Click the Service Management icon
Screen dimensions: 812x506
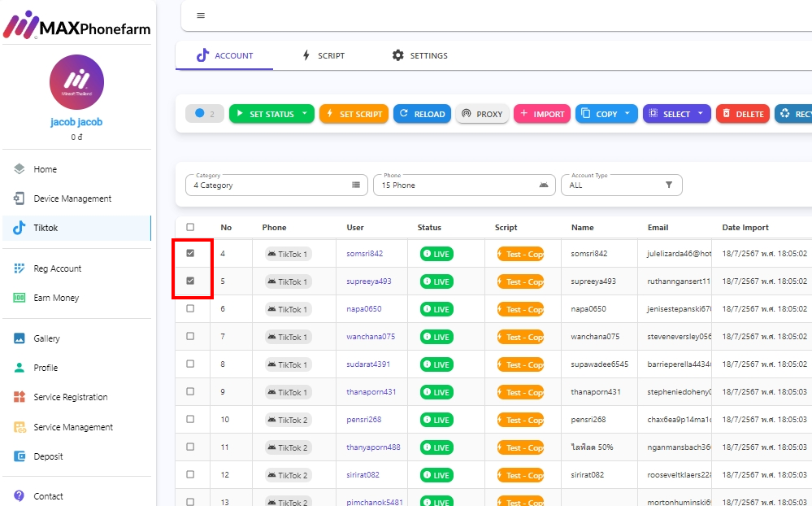click(20, 427)
